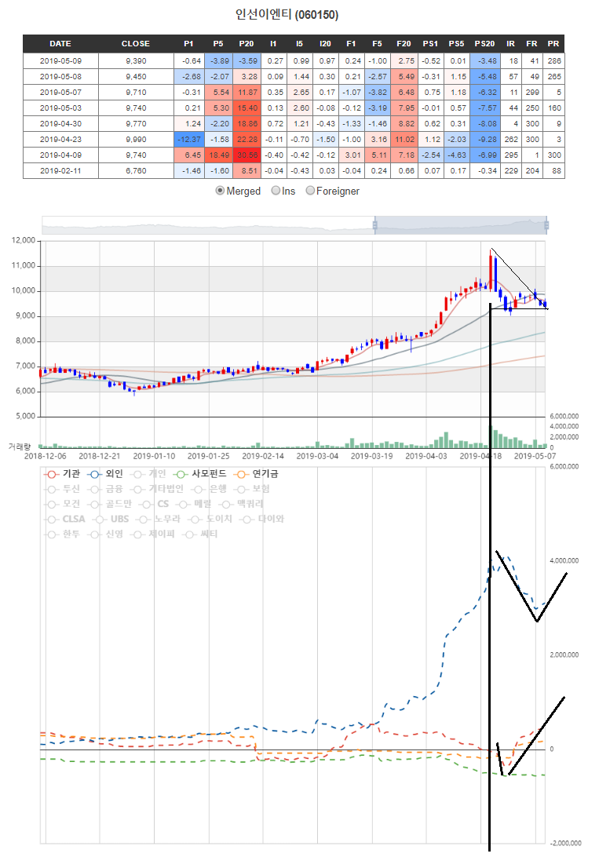Show the 보험 legend series
Viewport: 599px width, 868px height.
(x=253, y=489)
